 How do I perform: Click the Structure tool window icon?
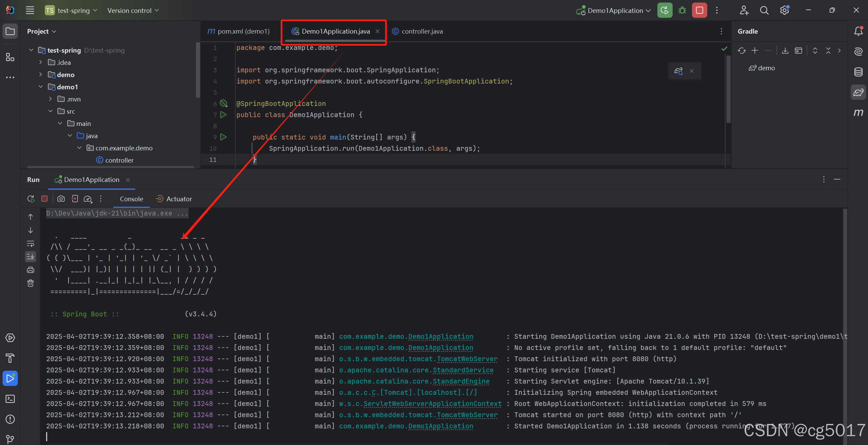[x=10, y=57]
